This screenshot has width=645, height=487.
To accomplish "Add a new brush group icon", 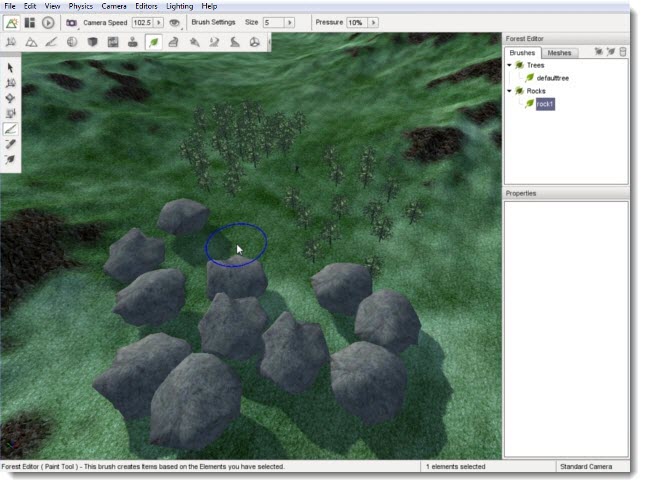I will 599,51.
